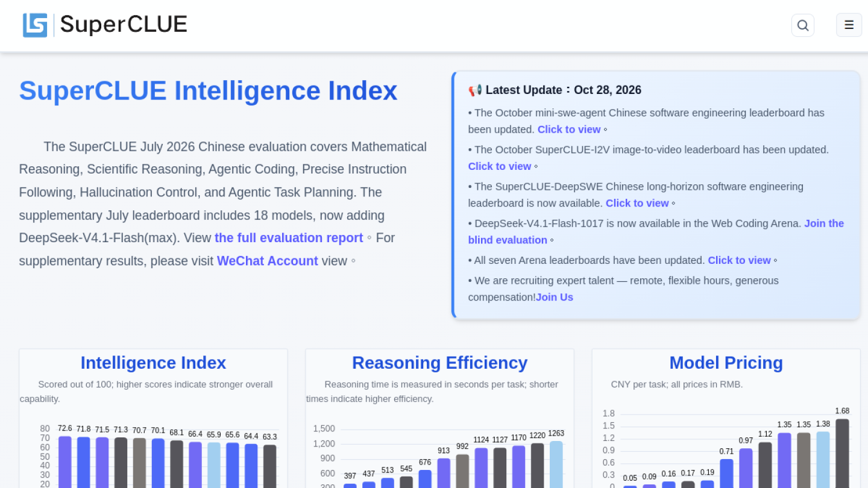
Task: Select the Intelligence Index chart heading
Action: pos(153,363)
